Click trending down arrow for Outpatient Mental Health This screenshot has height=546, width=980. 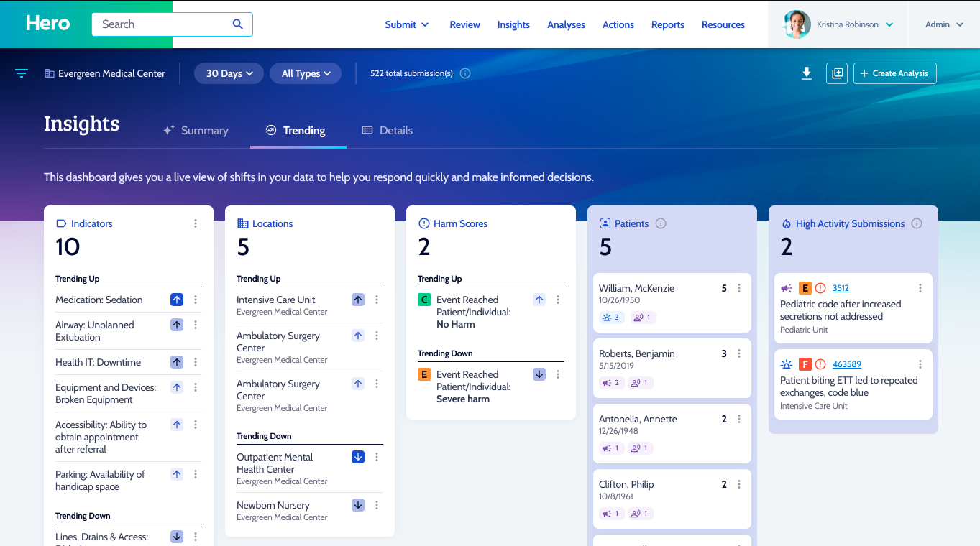pyautogui.click(x=358, y=457)
